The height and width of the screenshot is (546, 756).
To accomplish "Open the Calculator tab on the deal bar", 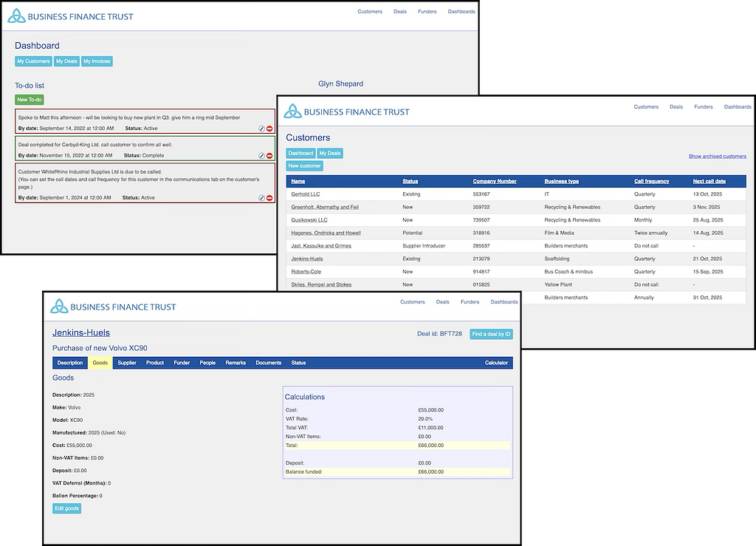I will pyautogui.click(x=496, y=363).
